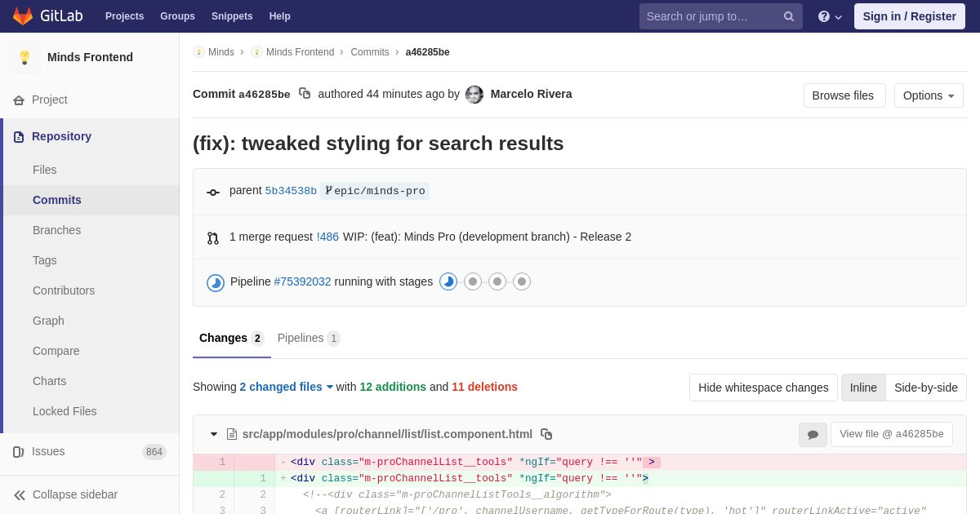
Task: Select the Pipelines tab
Action: coord(309,338)
